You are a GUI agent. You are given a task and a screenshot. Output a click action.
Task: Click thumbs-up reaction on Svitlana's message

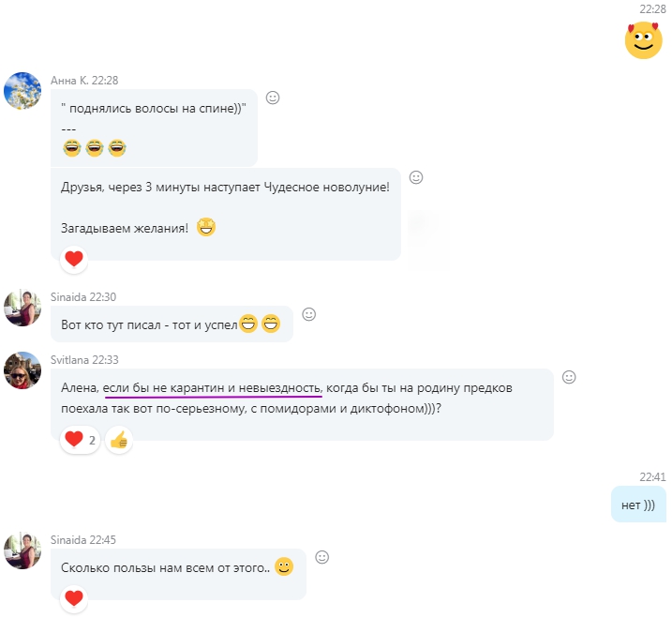tap(119, 440)
